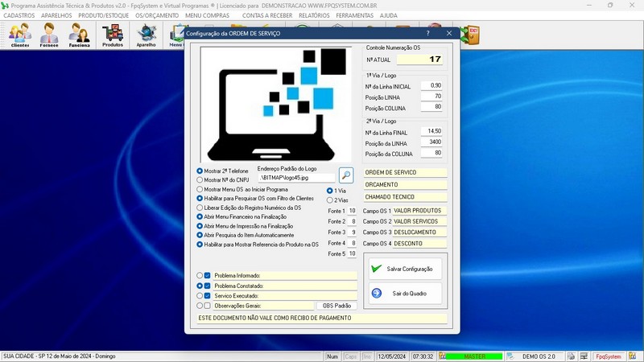Open the CONTAS A RECEBER menu
Image resolution: width=644 pixels, height=362 pixels.
pos(267,15)
